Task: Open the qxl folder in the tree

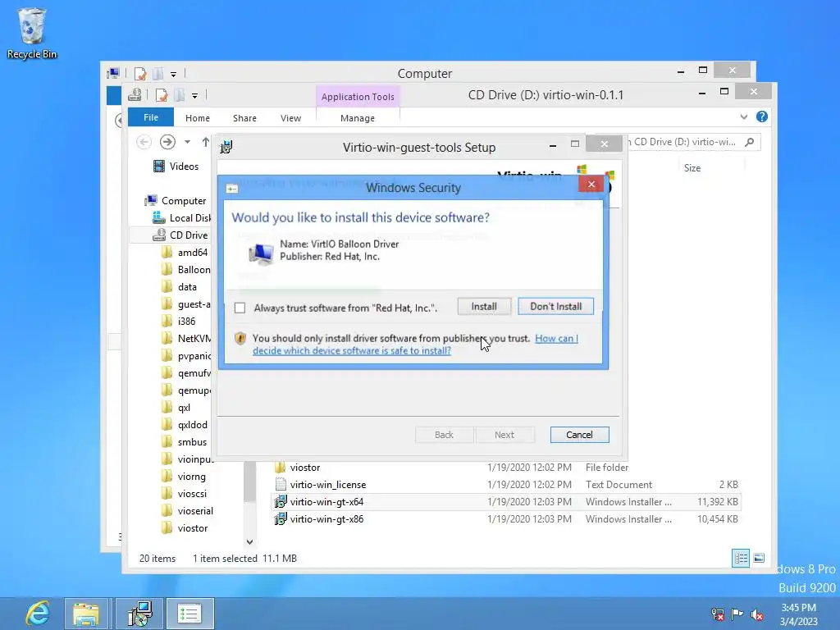Action: pyautogui.click(x=176, y=408)
